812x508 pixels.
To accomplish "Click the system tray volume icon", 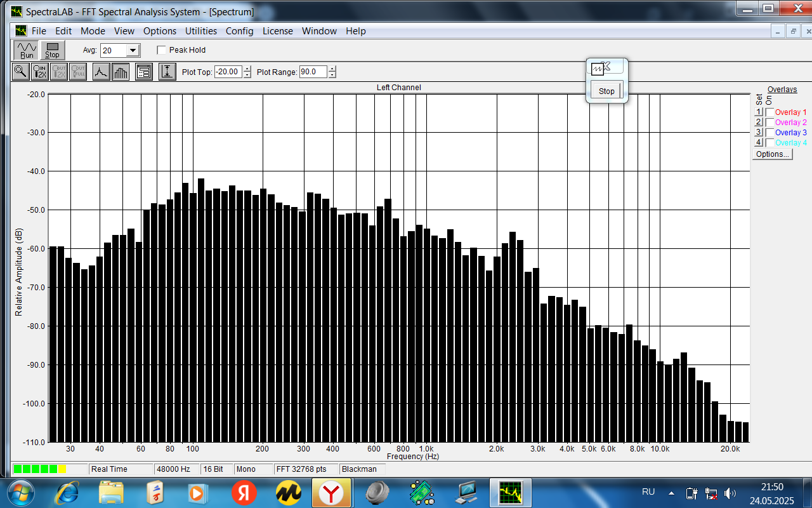I will (x=730, y=493).
